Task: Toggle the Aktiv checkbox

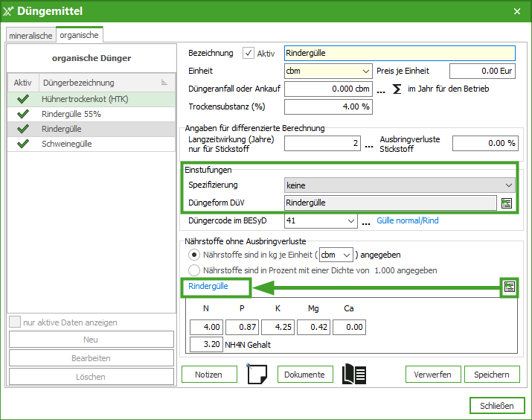Action: [x=249, y=54]
